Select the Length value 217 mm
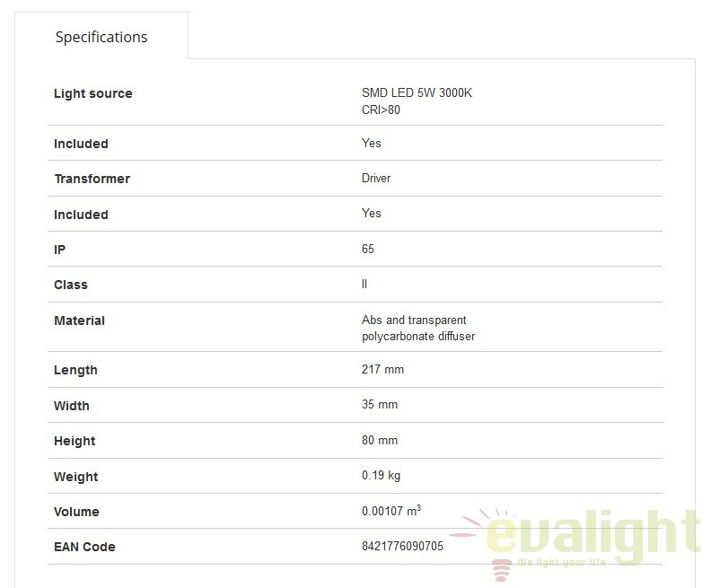This screenshot has height=588, width=702. pos(382,370)
